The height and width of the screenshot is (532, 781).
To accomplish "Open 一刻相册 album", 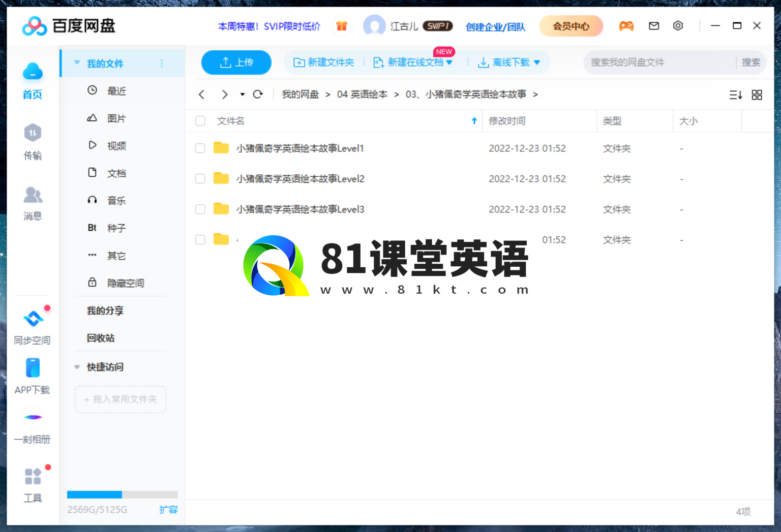I will [32, 427].
